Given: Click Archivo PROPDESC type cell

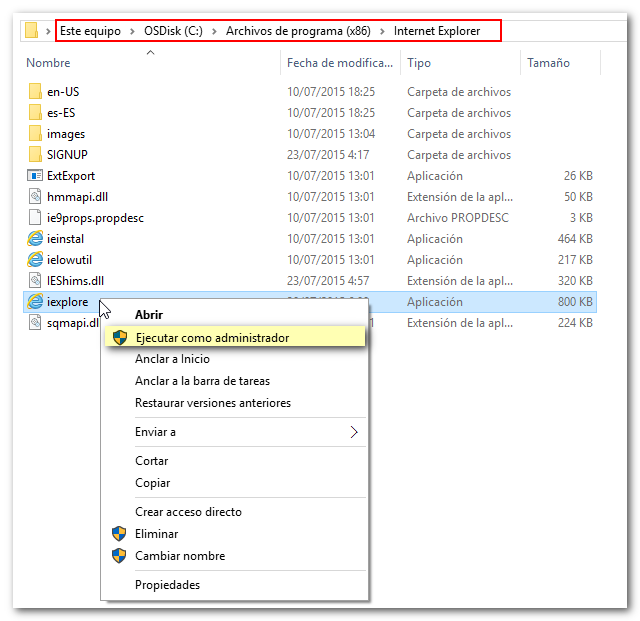Looking at the screenshot, I should coord(458,218).
